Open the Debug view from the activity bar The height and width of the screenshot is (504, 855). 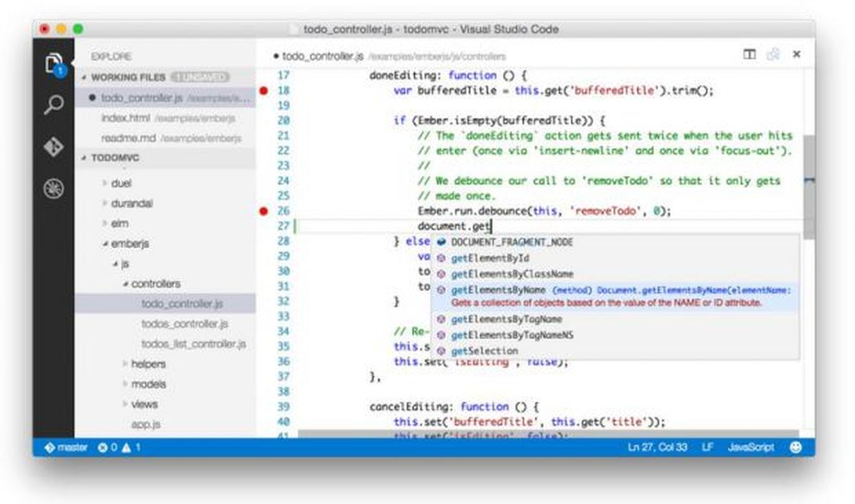[53, 187]
